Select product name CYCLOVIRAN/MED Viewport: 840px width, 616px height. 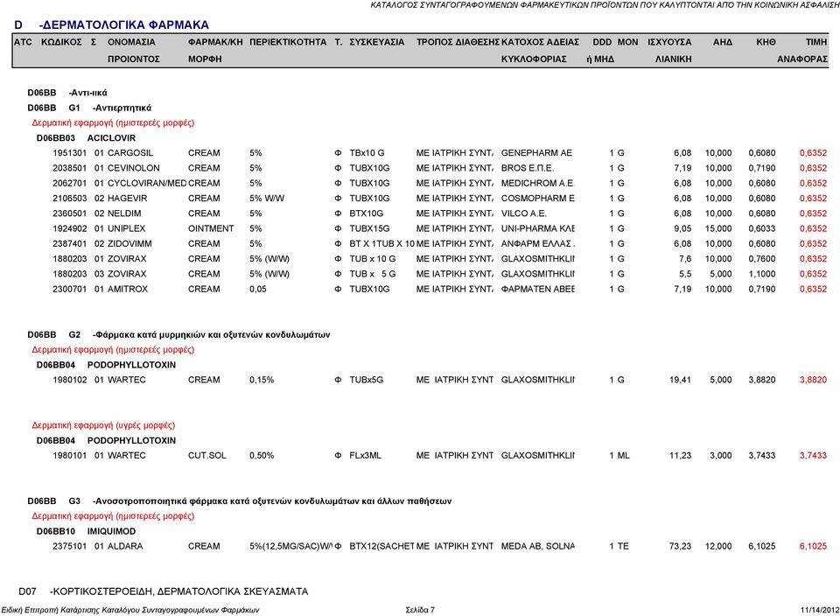(x=147, y=183)
